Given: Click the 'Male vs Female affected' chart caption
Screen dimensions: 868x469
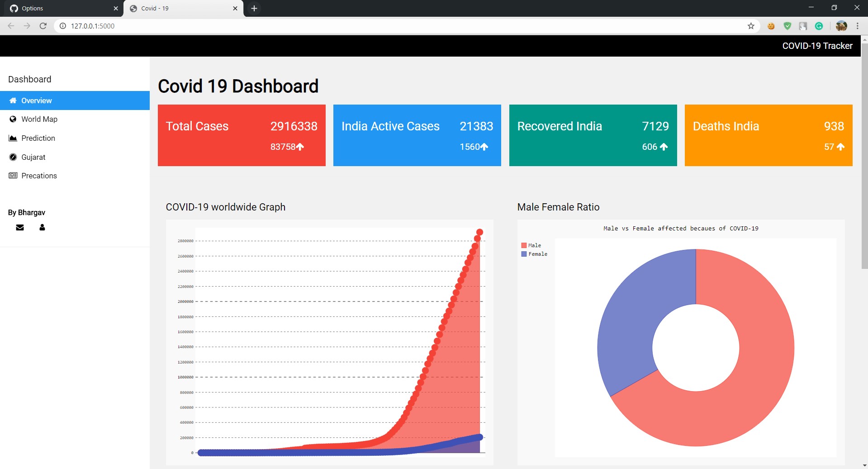Looking at the screenshot, I should pyautogui.click(x=681, y=228).
